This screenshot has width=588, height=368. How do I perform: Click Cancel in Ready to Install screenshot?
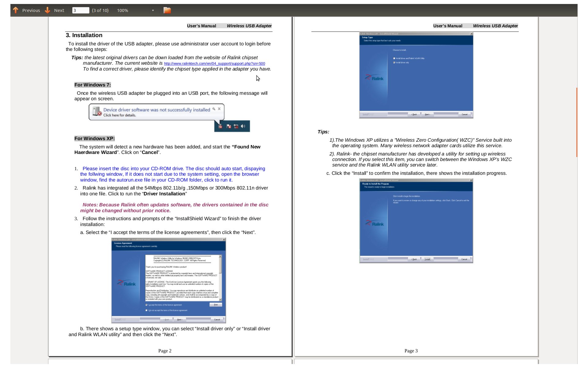[464, 259]
